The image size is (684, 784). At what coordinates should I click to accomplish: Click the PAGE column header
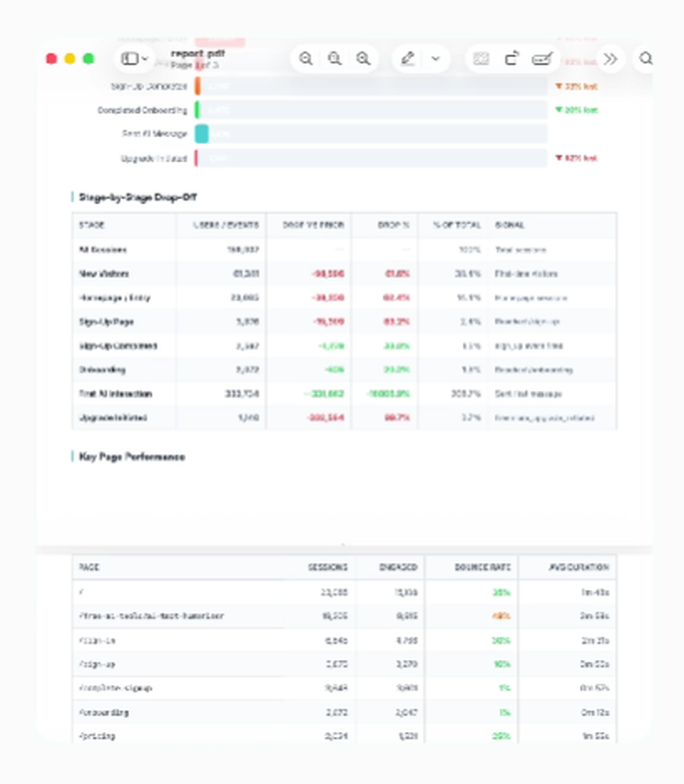(x=89, y=567)
